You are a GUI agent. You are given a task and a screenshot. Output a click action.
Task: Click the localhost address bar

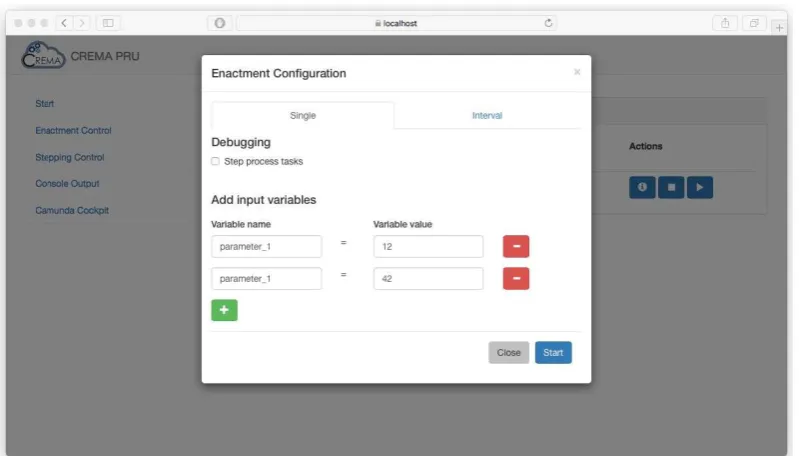[x=396, y=23]
